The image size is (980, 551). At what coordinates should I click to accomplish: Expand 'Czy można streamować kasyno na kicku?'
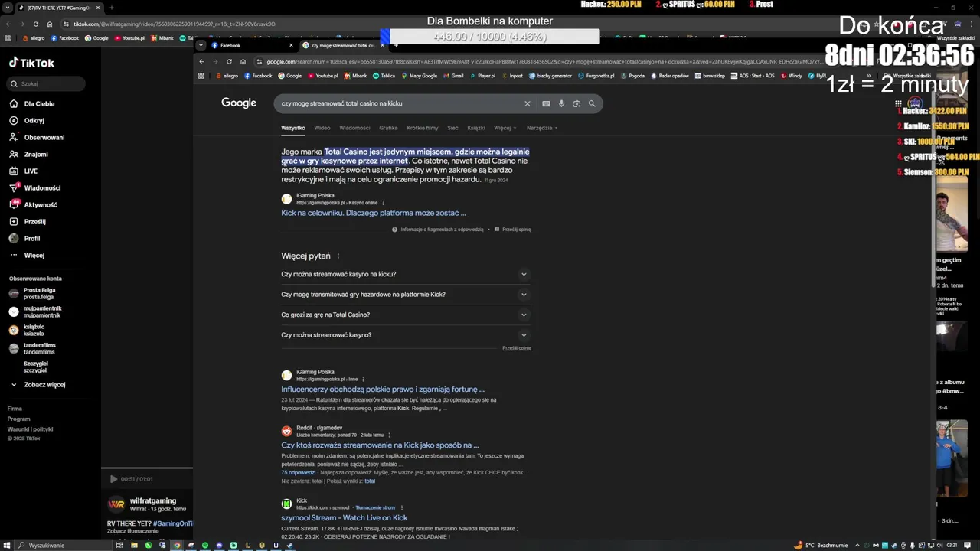click(x=406, y=274)
